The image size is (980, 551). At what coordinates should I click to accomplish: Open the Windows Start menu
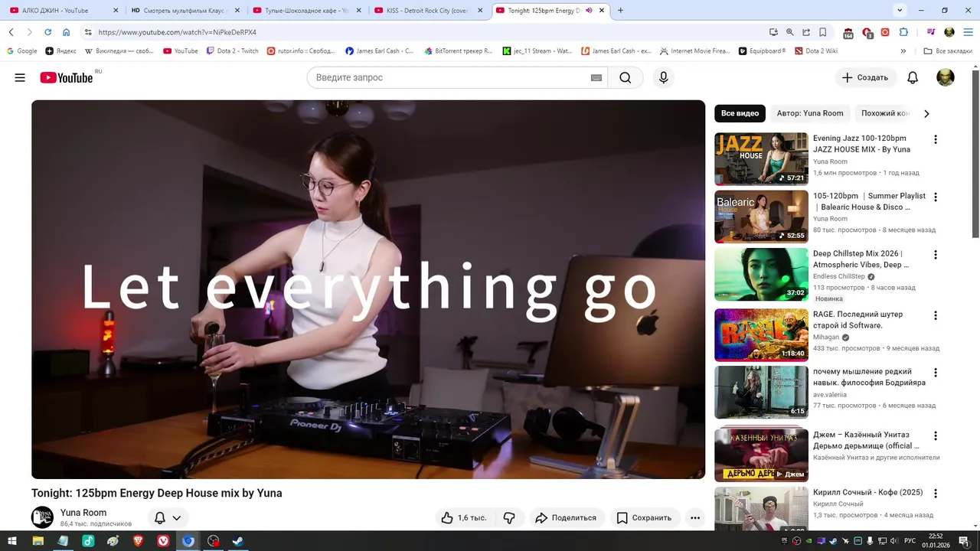pos(13,540)
